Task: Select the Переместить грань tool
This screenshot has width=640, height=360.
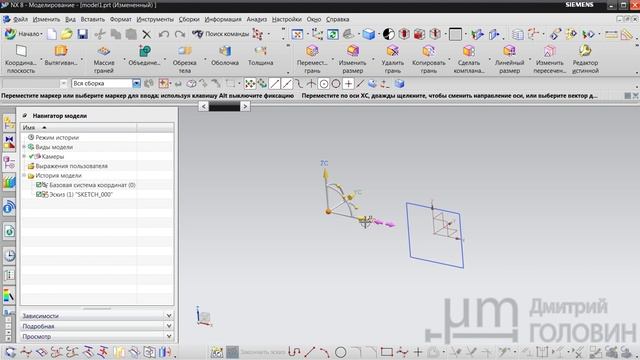Action: [x=312, y=59]
